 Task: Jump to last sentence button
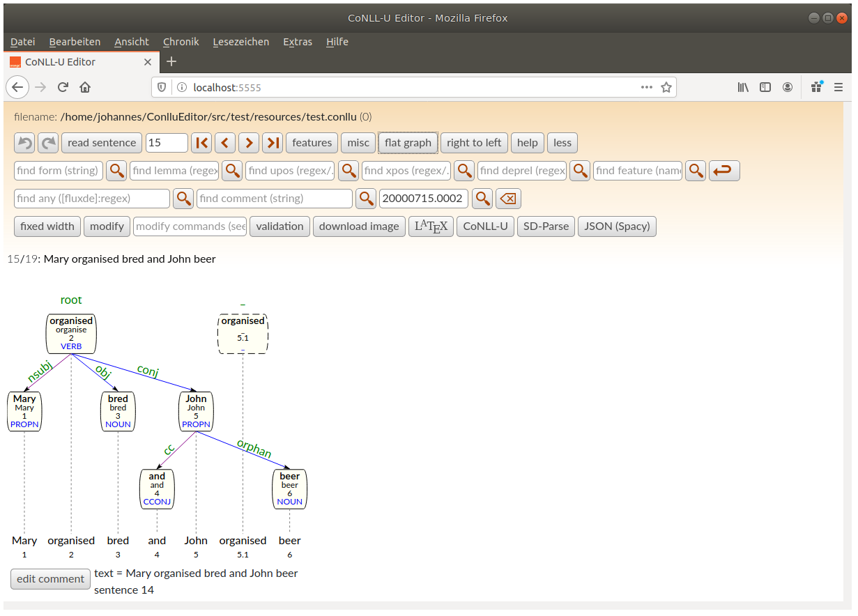(273, 143)
